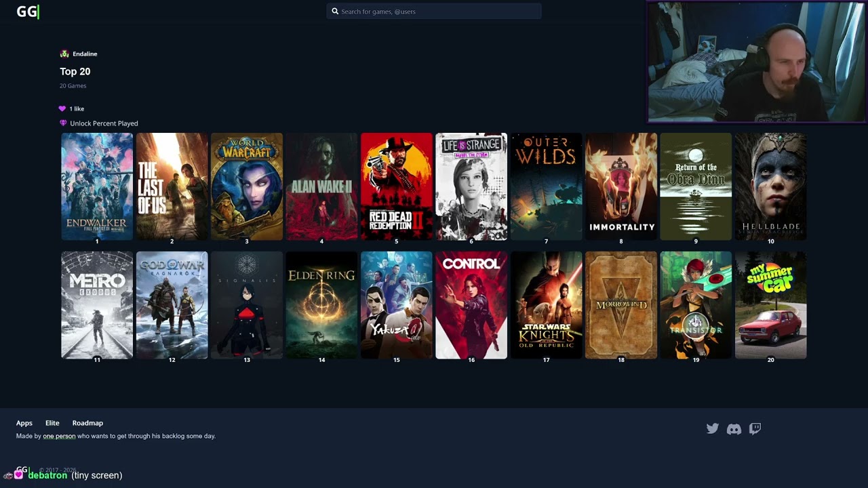Open the Twitter icon in footer
Image resolution: width=868 pixels, height=488 pixels.
point(712,428)
